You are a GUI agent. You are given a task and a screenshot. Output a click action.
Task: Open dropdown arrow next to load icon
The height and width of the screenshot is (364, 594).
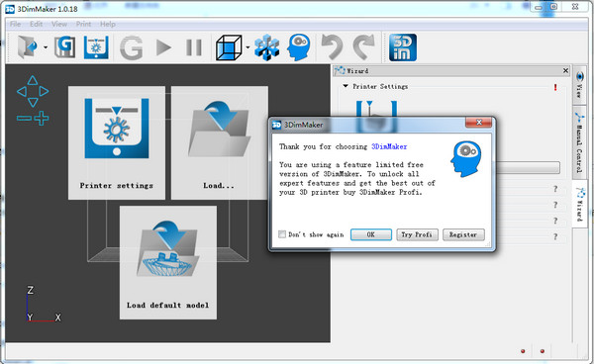click(46, 47)
